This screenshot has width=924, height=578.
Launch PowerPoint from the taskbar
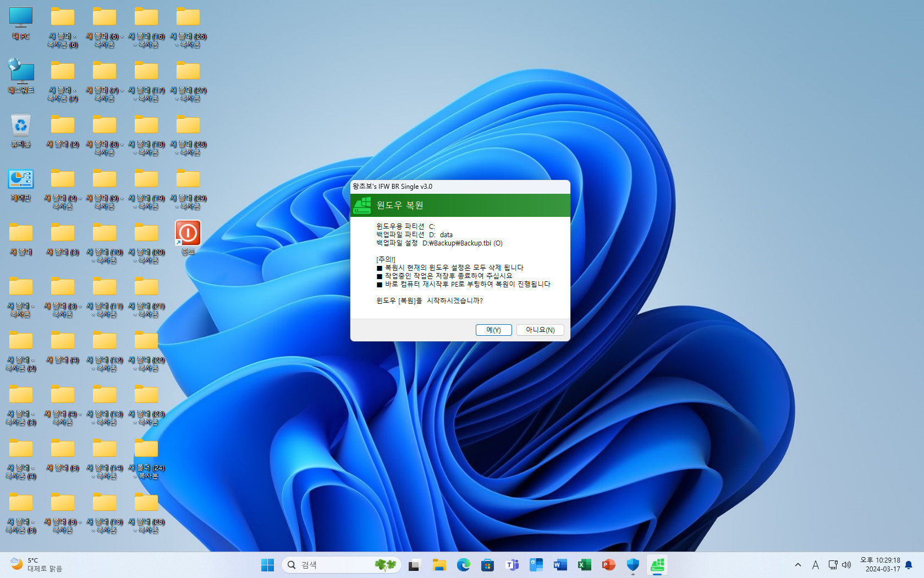(x=608, y=565)
